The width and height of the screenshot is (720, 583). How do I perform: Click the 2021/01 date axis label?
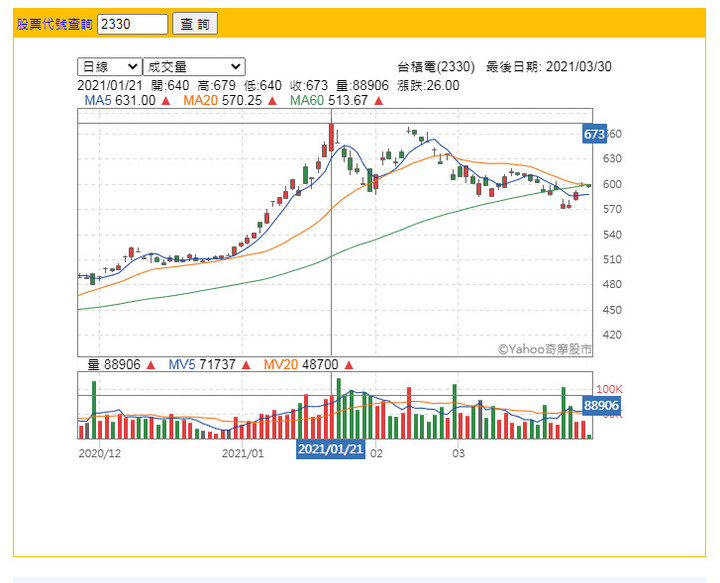click(243, 454)
